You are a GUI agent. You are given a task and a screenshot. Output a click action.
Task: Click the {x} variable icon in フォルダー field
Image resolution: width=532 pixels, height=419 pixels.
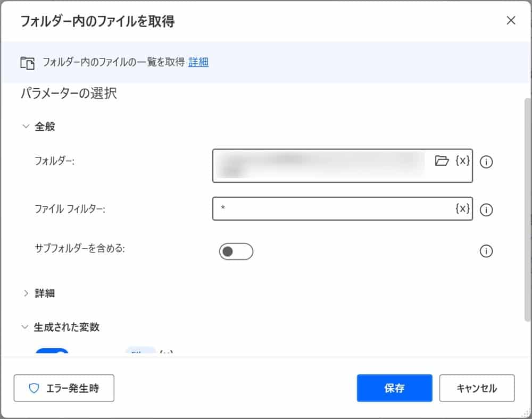[462, 161]
